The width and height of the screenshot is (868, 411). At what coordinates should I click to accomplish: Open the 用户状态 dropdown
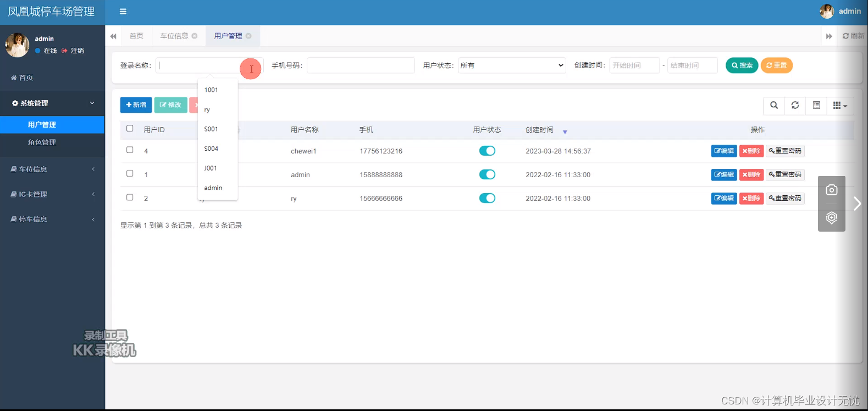click(x=512, y=65)
